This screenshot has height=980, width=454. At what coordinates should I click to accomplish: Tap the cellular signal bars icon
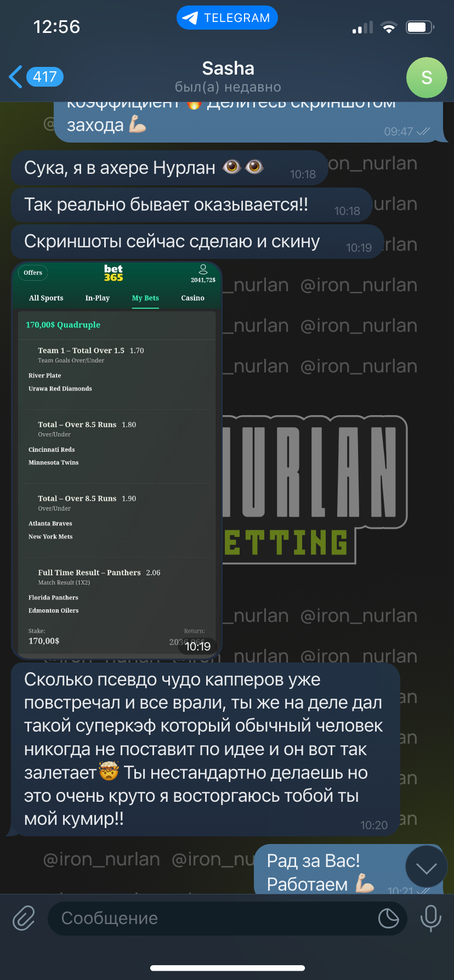click(x=362, y=27)
